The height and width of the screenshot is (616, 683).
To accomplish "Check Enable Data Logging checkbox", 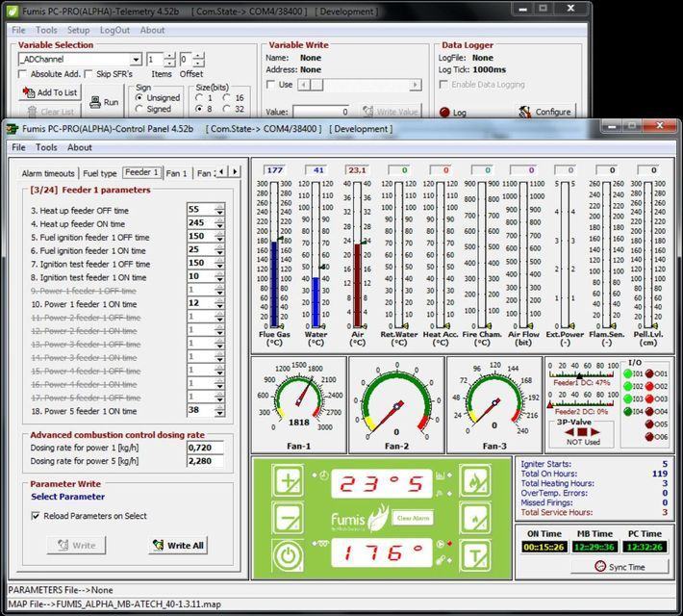I will click(x=443, y=84).
